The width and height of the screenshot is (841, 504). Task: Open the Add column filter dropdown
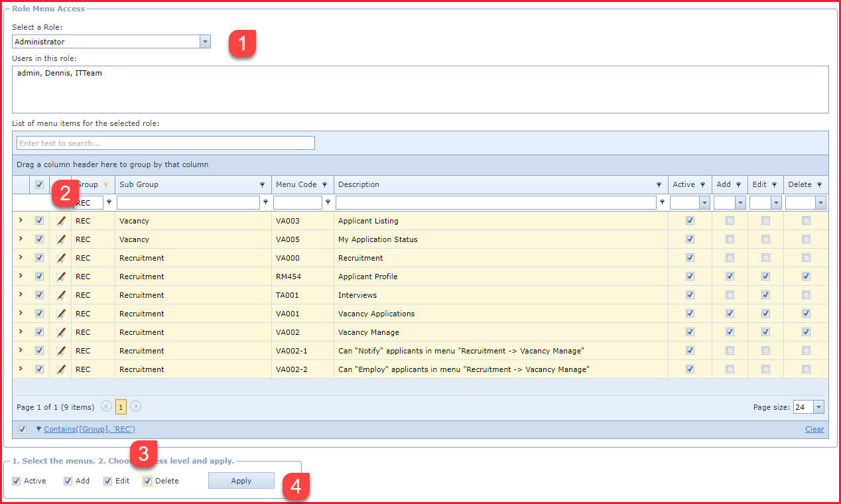pyautogui.click(x=740, y=203)
